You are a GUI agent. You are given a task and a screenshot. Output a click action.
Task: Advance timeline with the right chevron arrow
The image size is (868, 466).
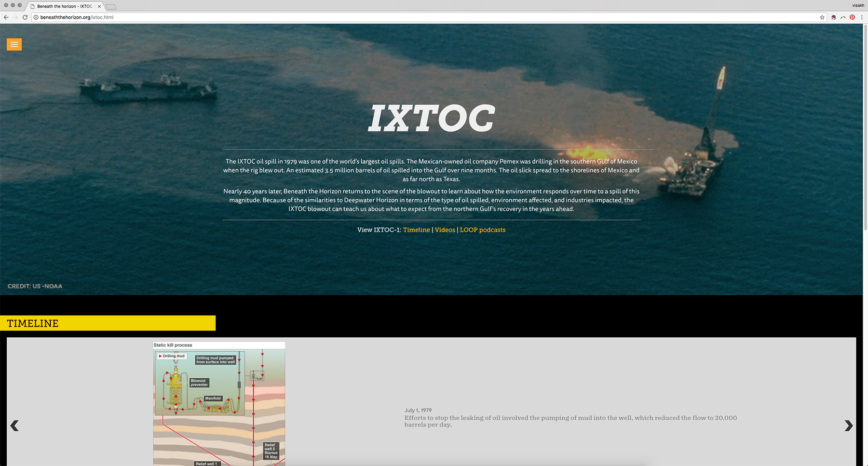pos(848,425)
